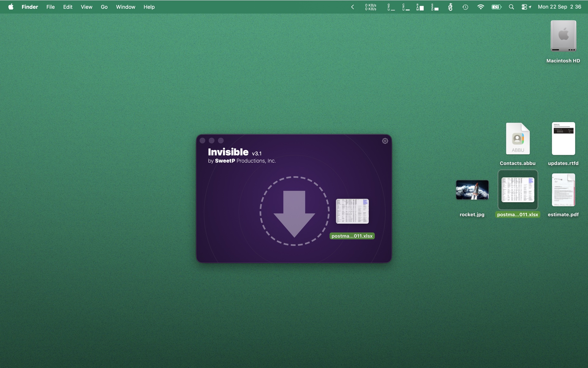Open the Invisible app settings gear

pos(385,141)
